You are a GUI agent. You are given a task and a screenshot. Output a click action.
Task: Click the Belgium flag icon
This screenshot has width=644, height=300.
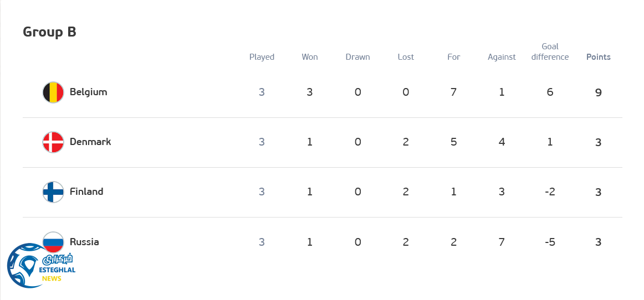pos(53,92)
